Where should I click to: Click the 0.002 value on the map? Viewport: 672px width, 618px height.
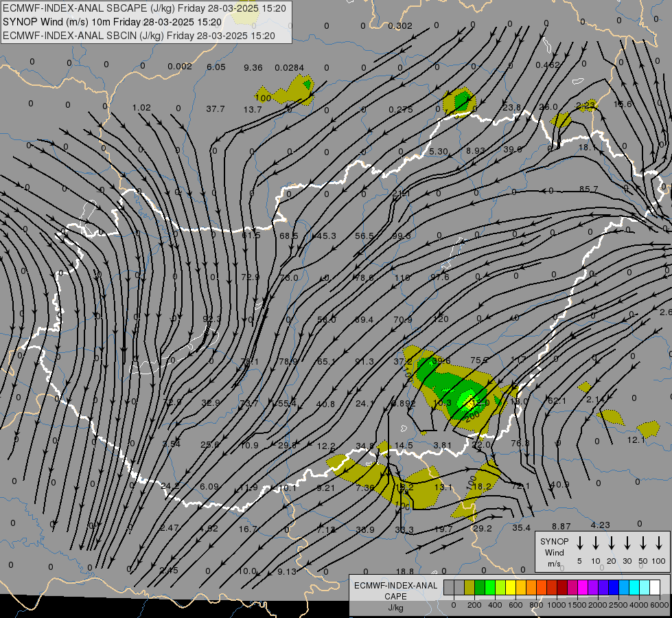tap(180, 67)
